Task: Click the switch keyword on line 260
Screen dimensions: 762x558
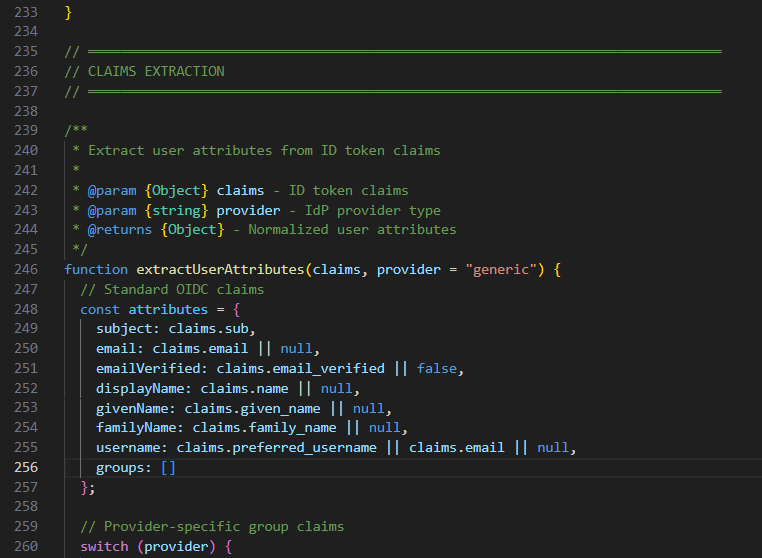Action: click(x=104, y=547)
